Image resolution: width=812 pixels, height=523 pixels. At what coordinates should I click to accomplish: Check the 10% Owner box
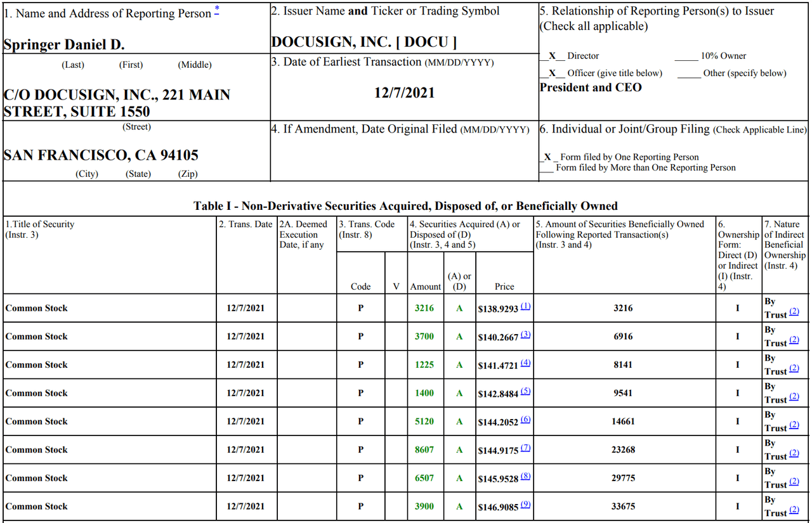click(686, 56)
